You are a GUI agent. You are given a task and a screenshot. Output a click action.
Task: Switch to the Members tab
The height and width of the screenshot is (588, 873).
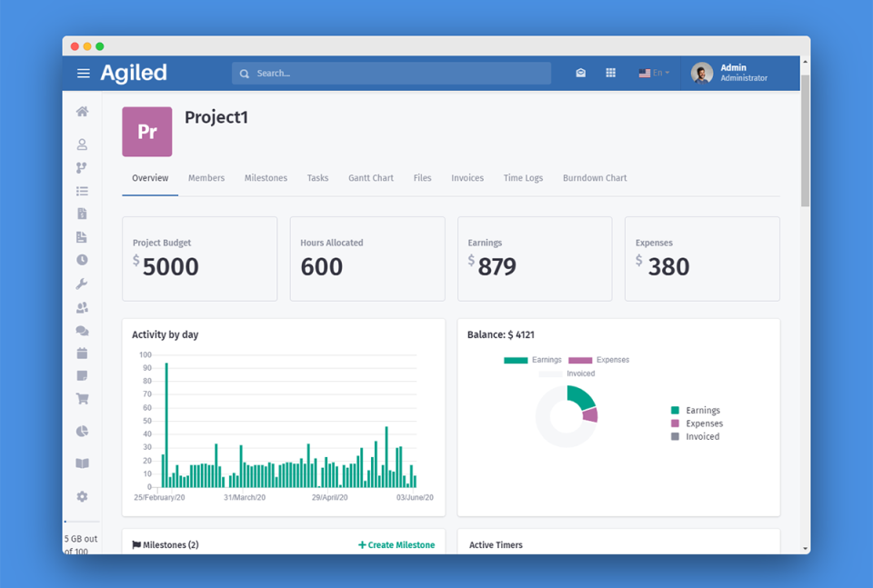(x=206, y=178)
